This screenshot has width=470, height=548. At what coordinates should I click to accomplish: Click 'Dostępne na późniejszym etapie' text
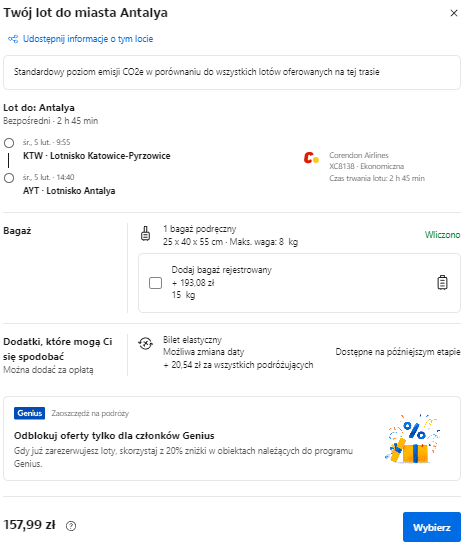tap(398, 352)
